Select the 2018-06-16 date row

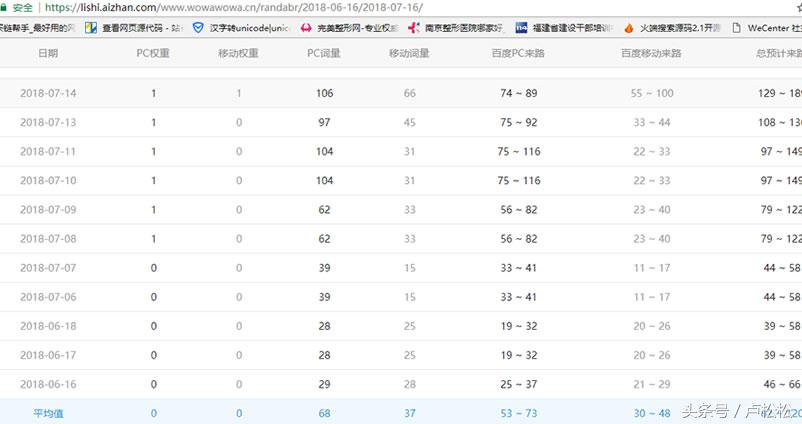point(48,383)
